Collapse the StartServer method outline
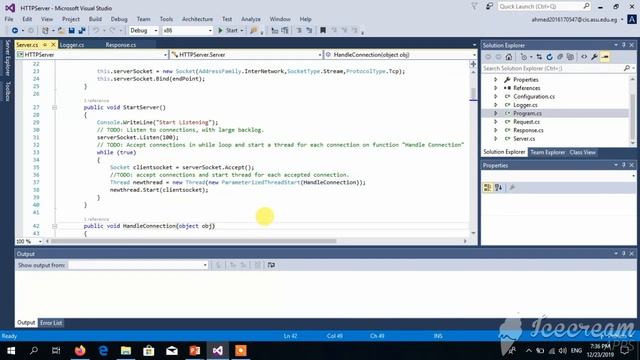This screenshot has height=360, width=640. (x=54, y=108)
